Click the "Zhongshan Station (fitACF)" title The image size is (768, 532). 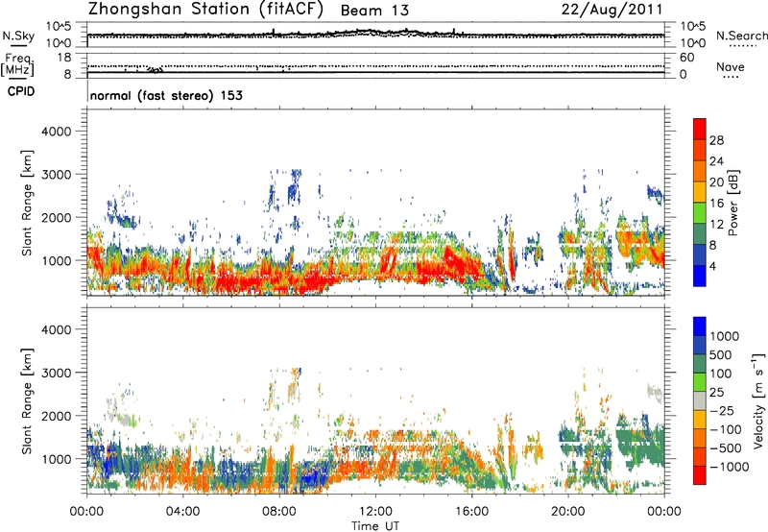point(205,10)
